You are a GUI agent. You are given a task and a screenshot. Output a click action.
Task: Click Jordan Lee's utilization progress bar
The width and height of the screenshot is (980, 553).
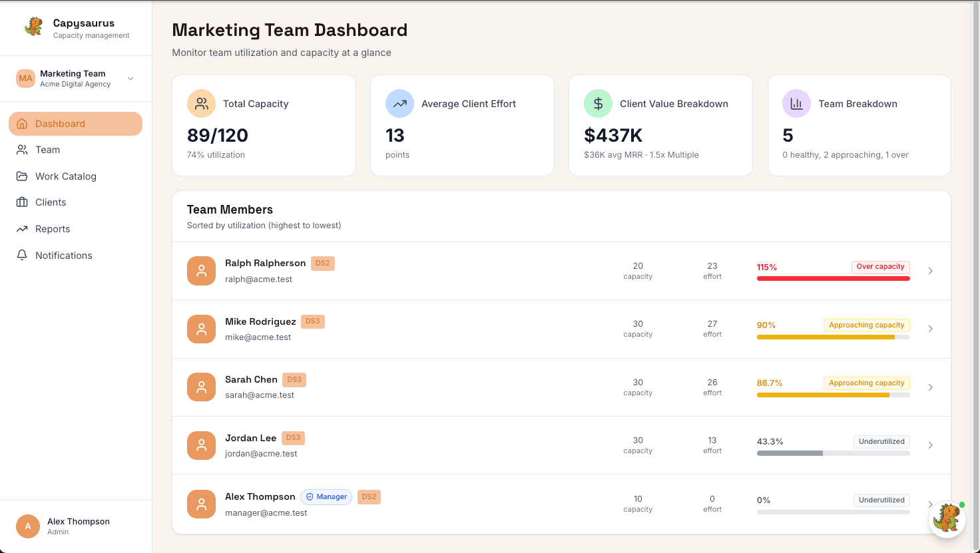tap(832, 453)
